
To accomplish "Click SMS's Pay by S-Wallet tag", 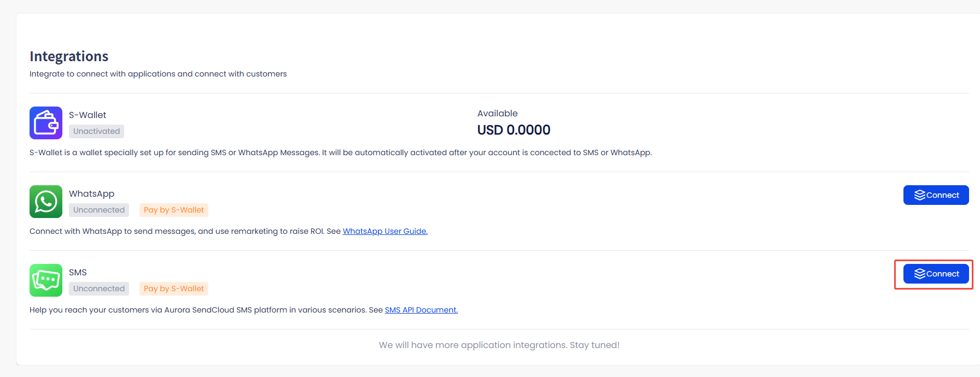I will 174,288.
